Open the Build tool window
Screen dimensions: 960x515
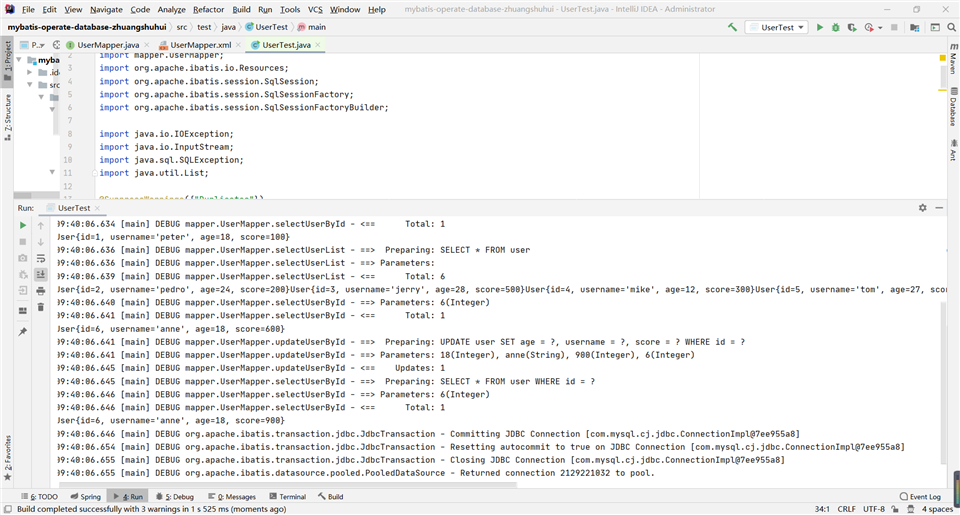(331, 497)
